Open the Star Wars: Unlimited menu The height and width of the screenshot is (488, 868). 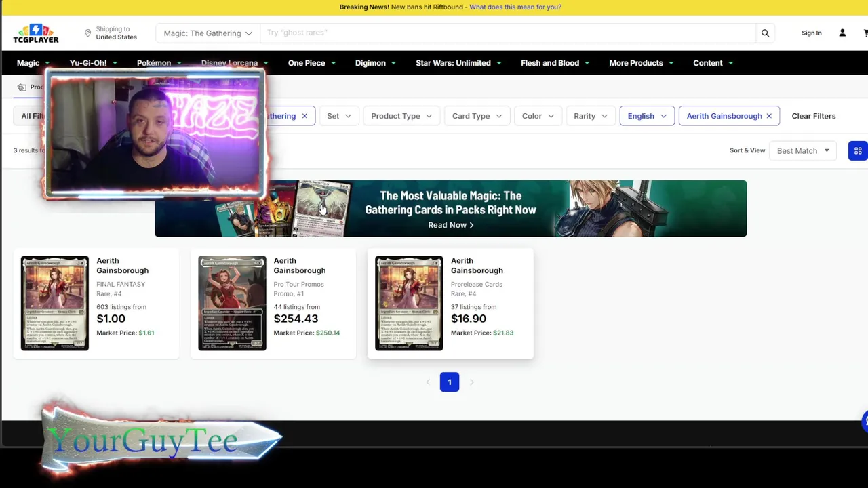coord(458,63)
